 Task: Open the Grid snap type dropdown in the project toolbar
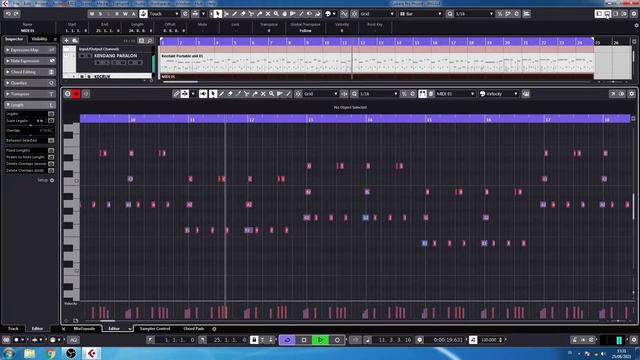point(377,13)
